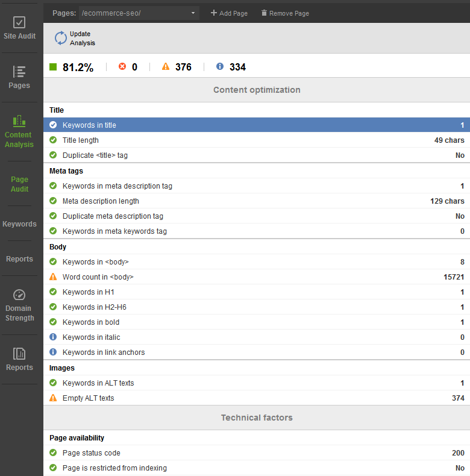470x476 pixels.
Task: Select the Title length row
Action: point(257,140)
